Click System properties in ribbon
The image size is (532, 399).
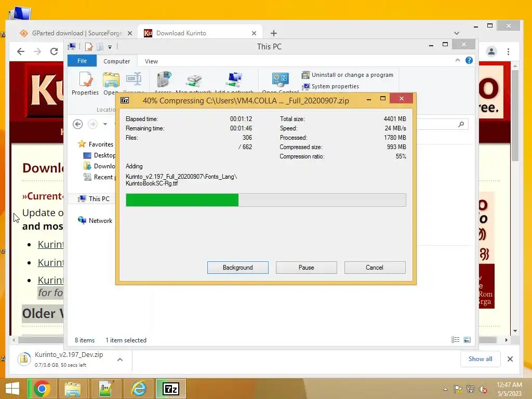(x=330, y=86)
